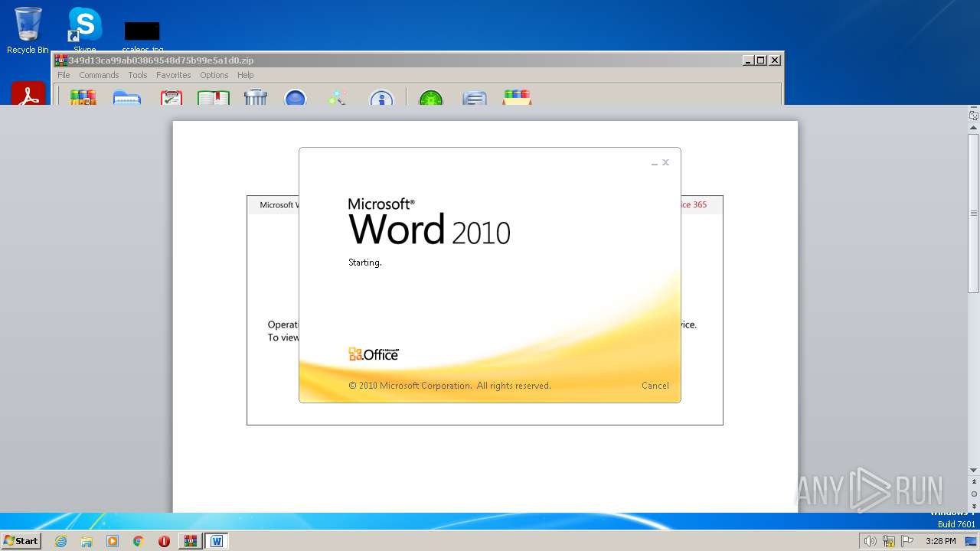
Task: Open the Start menu
Action: (21, 541)
